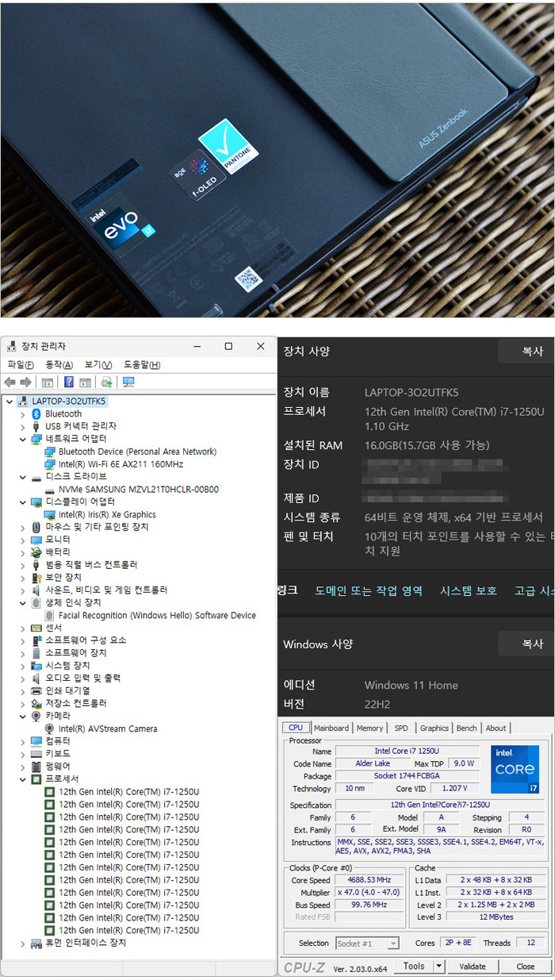Switch to the Mainboard tab in CPU-Z
The width and height of the screenshot is (555, 980).
[331, 728]
